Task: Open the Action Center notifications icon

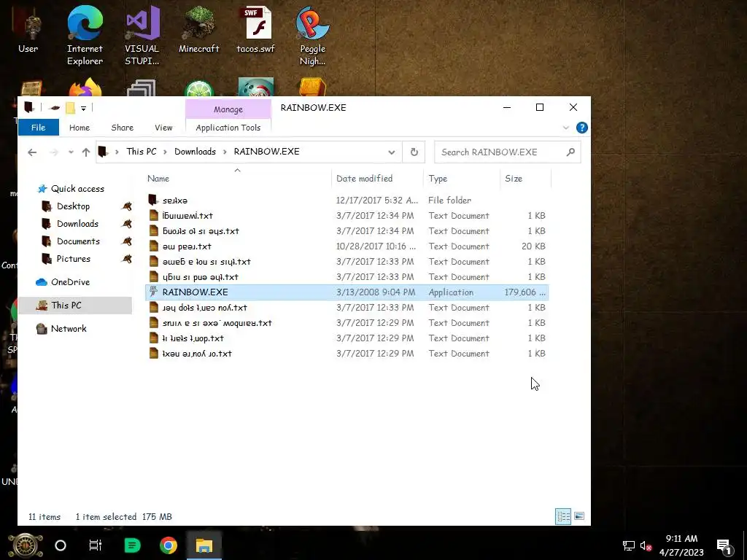Action: coord(724,545)
